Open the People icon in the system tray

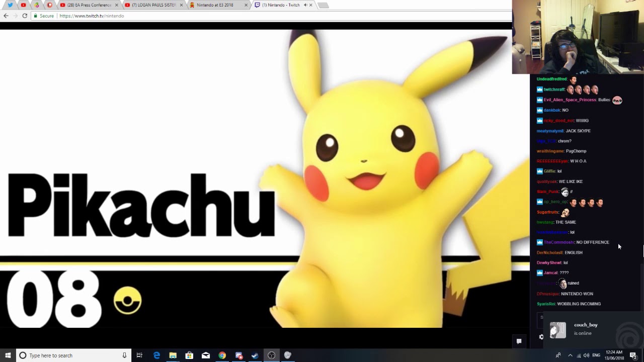558,355
